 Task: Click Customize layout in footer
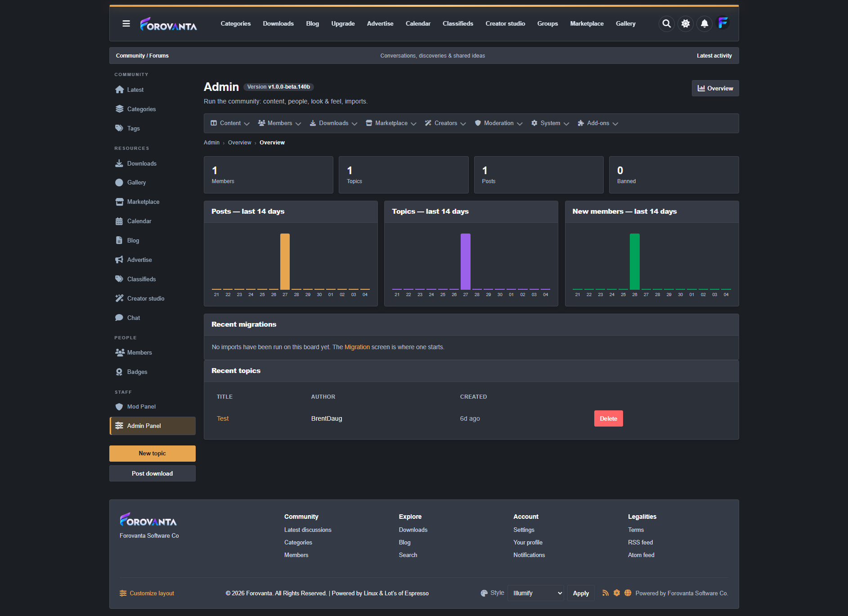[147, 593]
